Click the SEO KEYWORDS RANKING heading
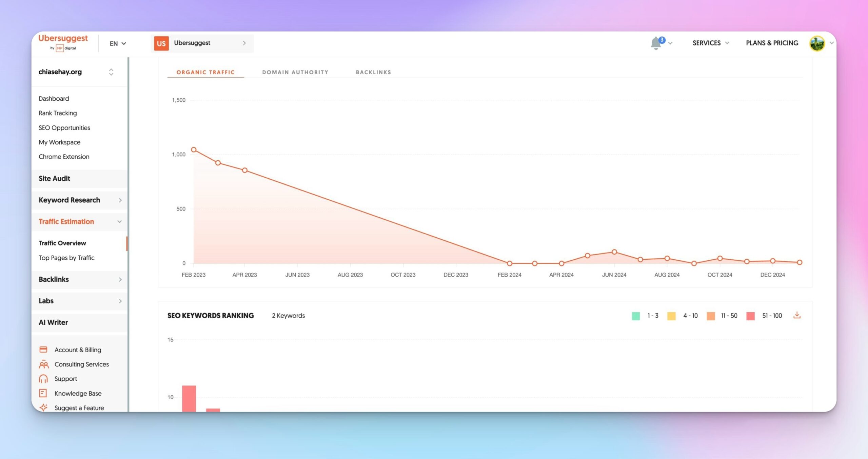Image resolution: width=868 pixels, height=459 pixels. 211,316
